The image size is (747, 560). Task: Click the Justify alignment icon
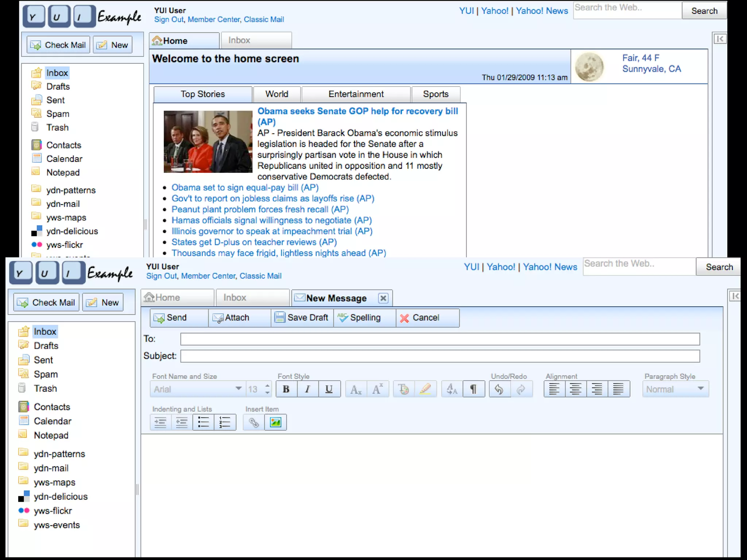click(618, 389)
